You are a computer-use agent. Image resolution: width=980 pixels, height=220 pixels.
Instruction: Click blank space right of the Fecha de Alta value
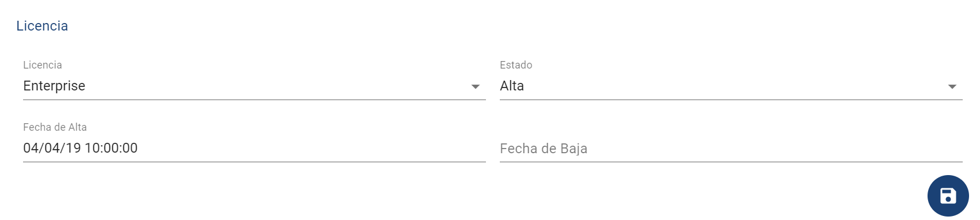(311, 148)
